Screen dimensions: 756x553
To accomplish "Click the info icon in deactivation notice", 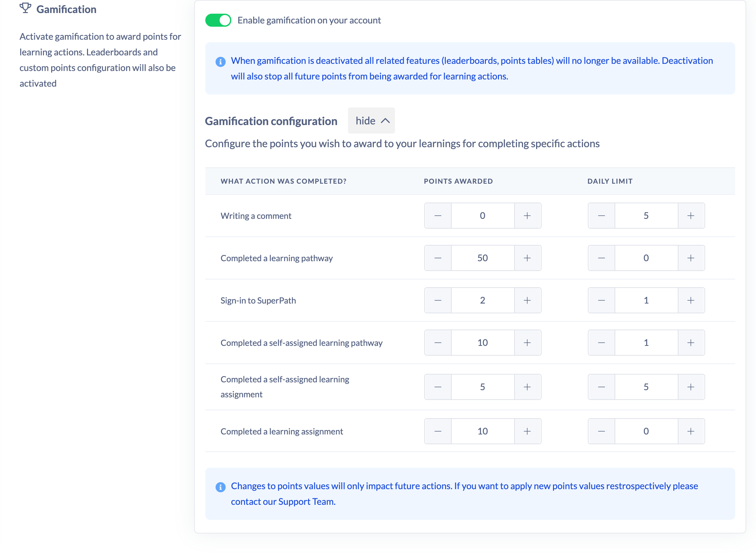I will pos(220,62).
